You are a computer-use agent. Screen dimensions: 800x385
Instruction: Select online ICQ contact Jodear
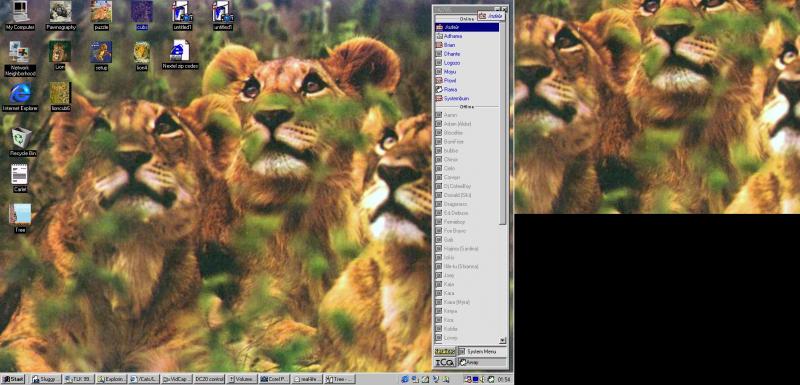[x=467, y=28]
